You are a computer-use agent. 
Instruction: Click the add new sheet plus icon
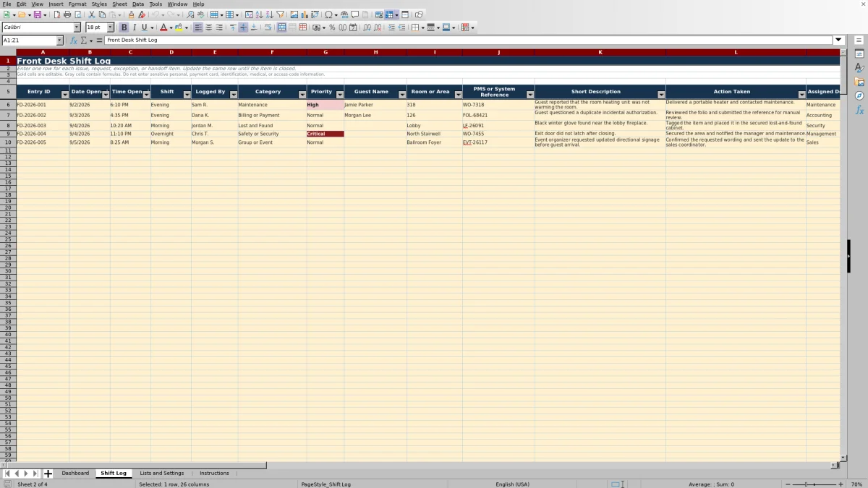(48, 474)
